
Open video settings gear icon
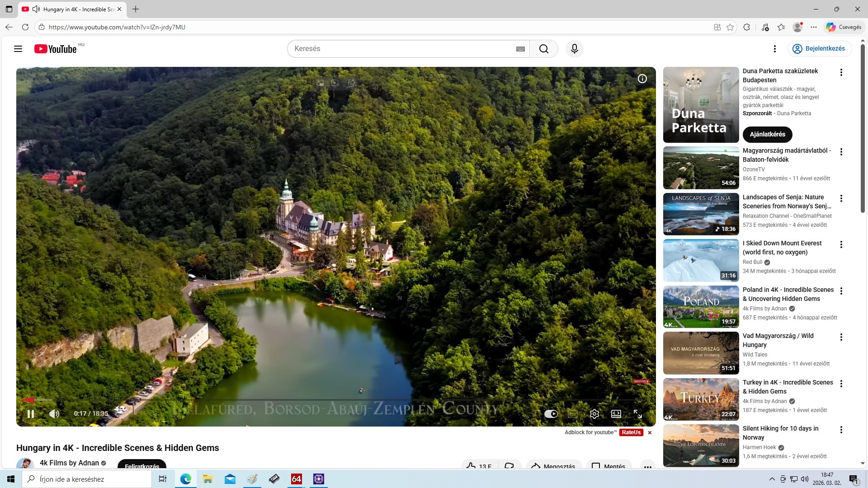[x=594, y=413]
